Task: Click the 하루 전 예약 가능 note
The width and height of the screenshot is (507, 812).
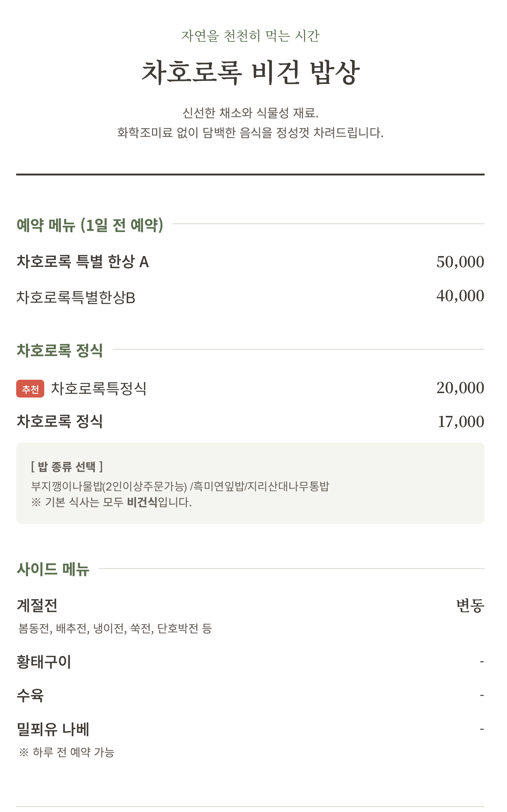Action: (67, 753)
